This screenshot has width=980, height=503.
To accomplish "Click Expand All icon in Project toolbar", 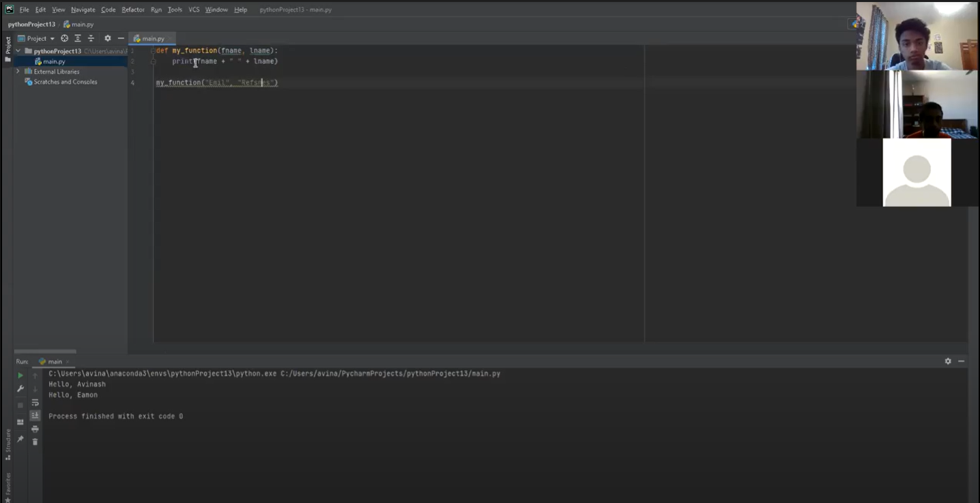I will [x=77, y=38].
